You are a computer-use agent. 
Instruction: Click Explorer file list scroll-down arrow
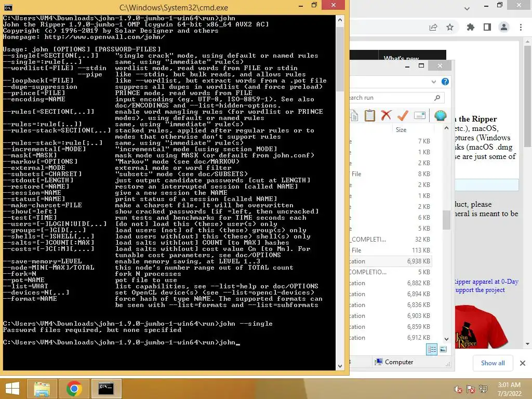pyautogui.click(x=446, y=339)
